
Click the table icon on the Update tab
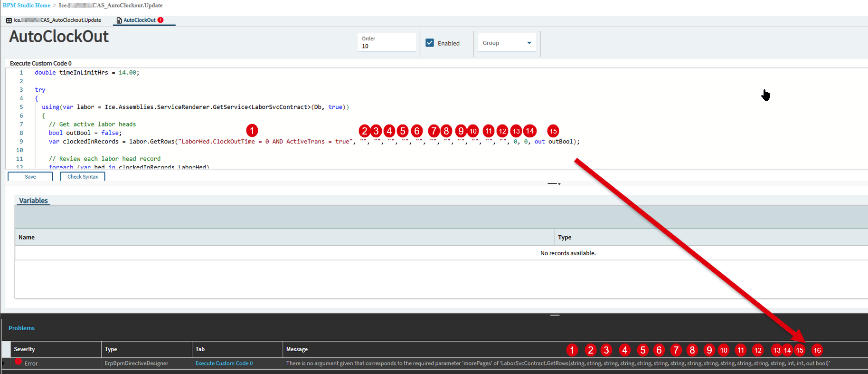(x=9, y=20)
